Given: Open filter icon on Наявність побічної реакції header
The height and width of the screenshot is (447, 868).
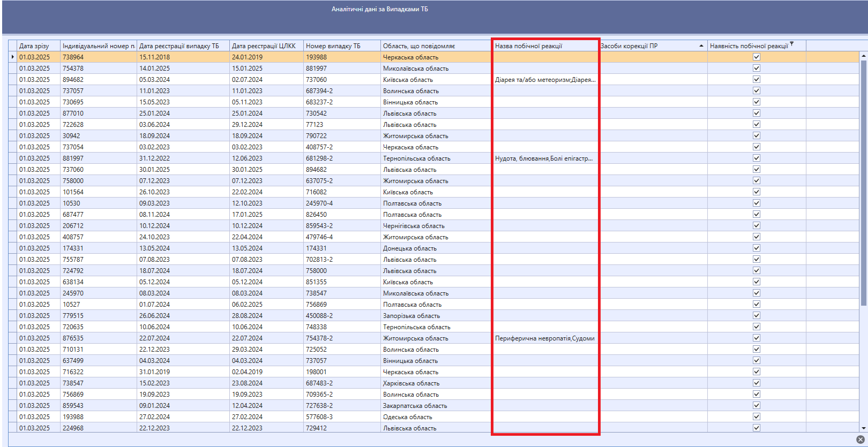Looking at the screenshot, I should (791, 43).
